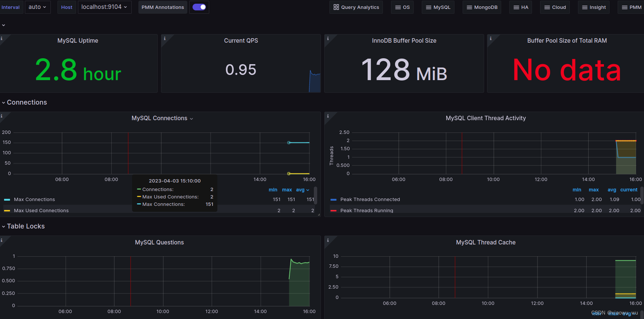Click the Query Analytics grid icon
This screenshot has width=644, height=319.
[x=336, y=7]
